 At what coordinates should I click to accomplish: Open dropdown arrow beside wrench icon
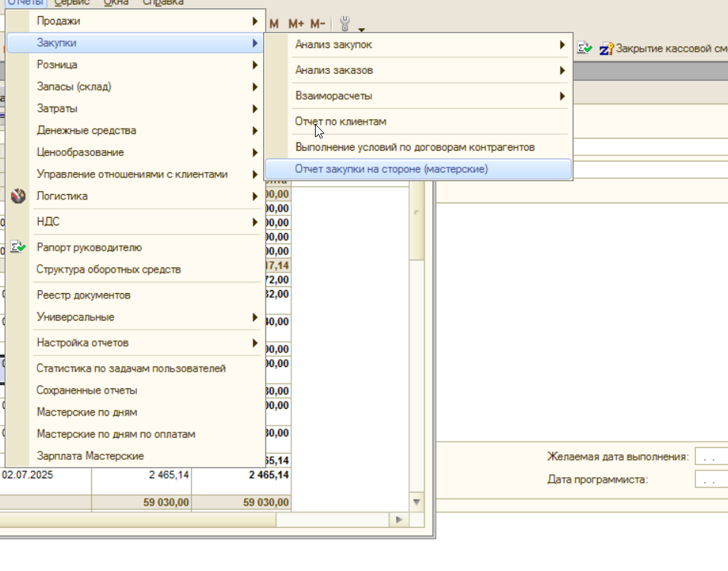pos(361,30)
